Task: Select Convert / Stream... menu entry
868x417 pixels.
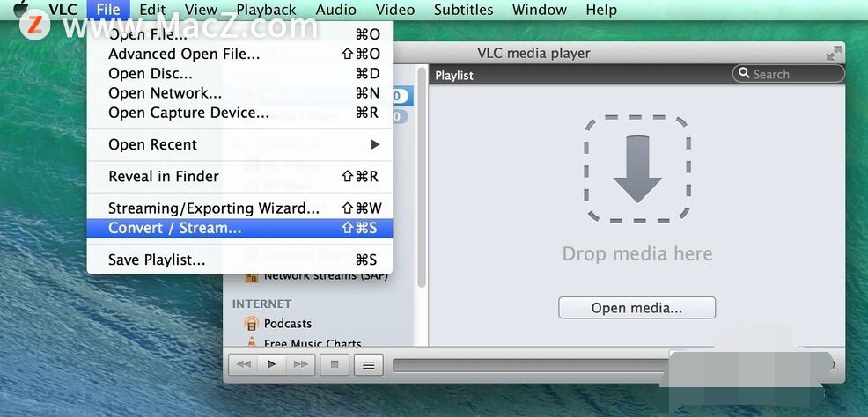Action: coord(239,228)
